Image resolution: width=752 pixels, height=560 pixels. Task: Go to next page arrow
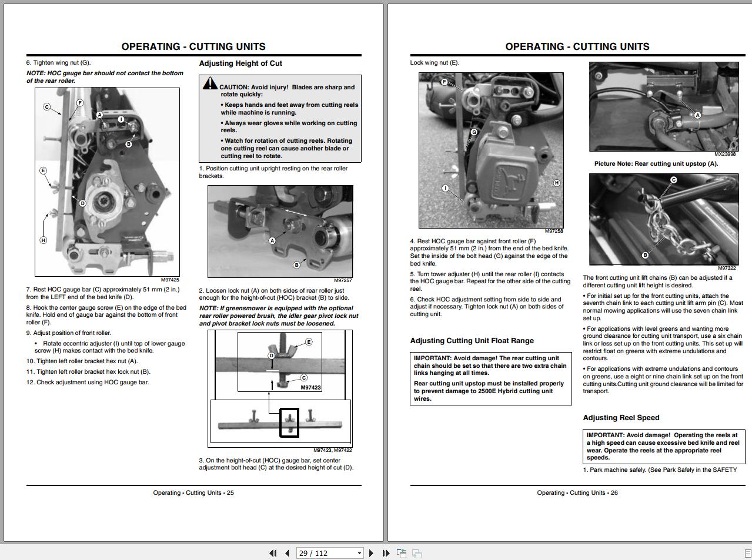pos(371,553)
